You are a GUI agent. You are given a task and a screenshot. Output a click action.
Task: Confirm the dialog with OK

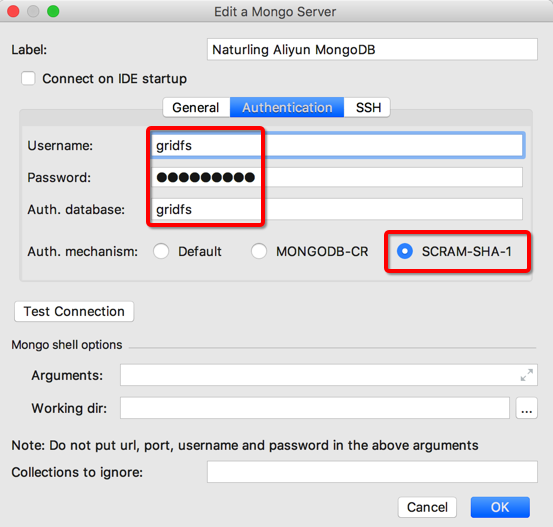click(500, 507)
